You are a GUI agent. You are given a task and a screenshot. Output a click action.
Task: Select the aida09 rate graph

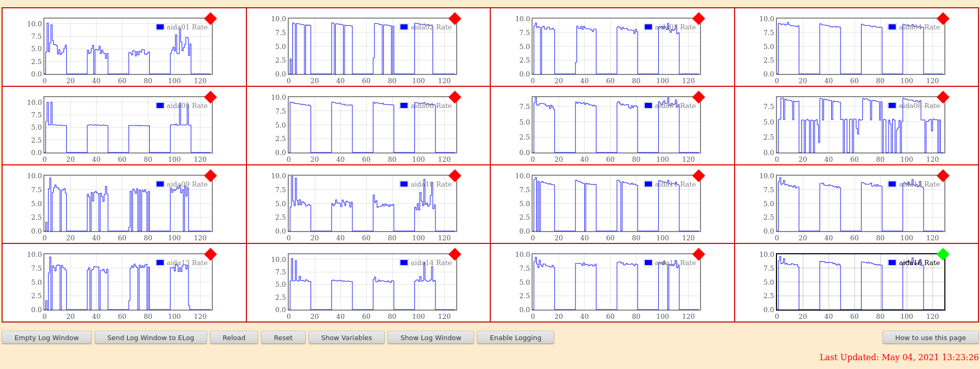pyautogui.click(x=128, y=204)
